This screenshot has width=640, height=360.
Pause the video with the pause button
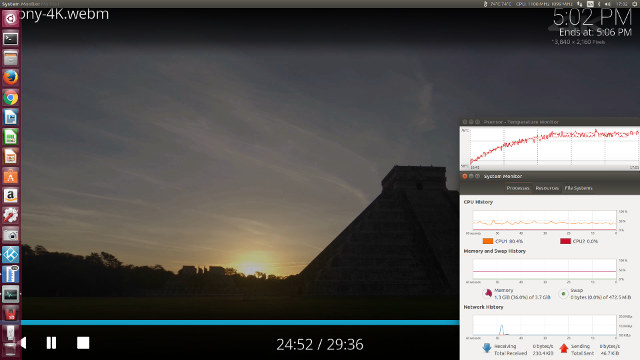click(51, 343)
